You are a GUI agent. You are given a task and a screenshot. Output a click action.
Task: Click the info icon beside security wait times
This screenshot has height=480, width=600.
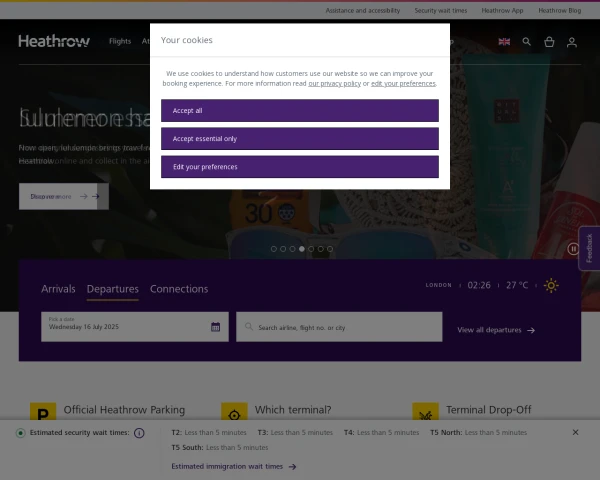pyautogui.click(x=139, y=433)
